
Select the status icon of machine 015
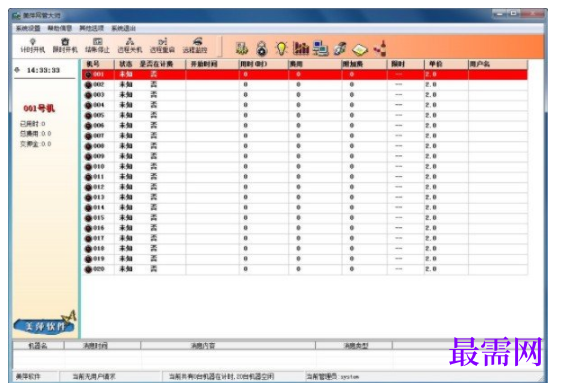point(88,218)
